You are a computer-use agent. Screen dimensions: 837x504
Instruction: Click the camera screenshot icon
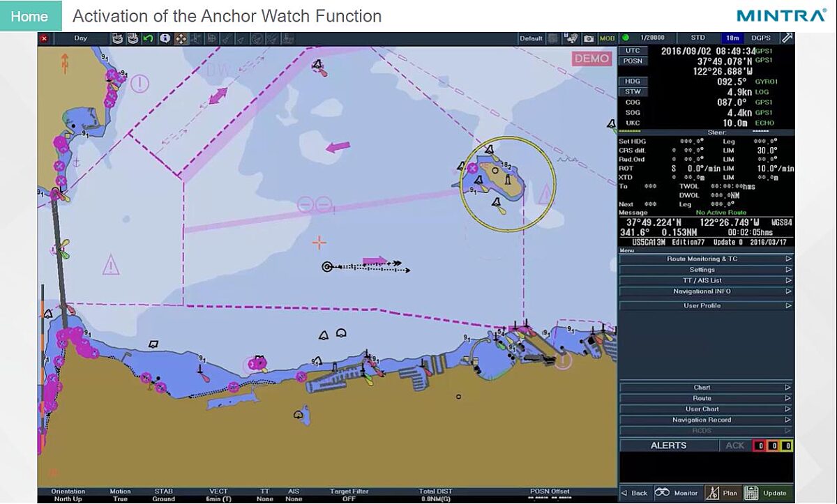tap(589, 38)
